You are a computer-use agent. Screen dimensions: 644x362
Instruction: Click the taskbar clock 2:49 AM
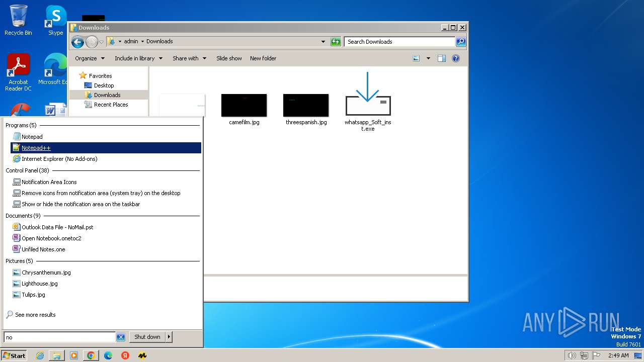point(618,355)
